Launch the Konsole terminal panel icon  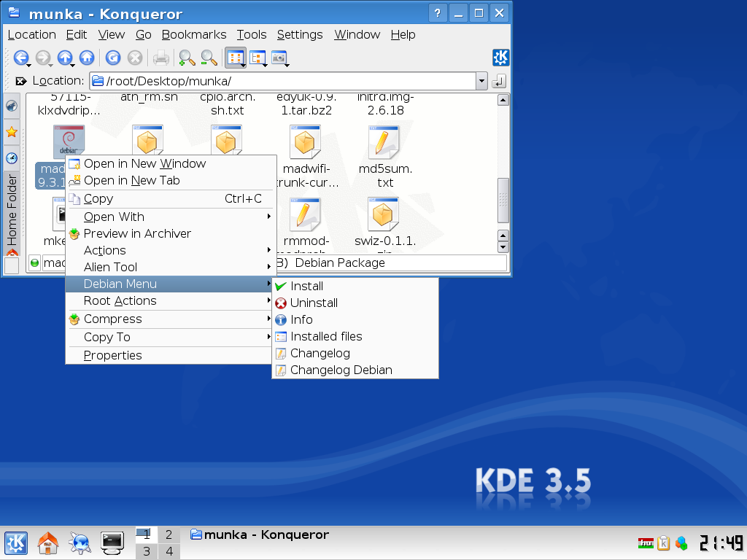point(112,542)
